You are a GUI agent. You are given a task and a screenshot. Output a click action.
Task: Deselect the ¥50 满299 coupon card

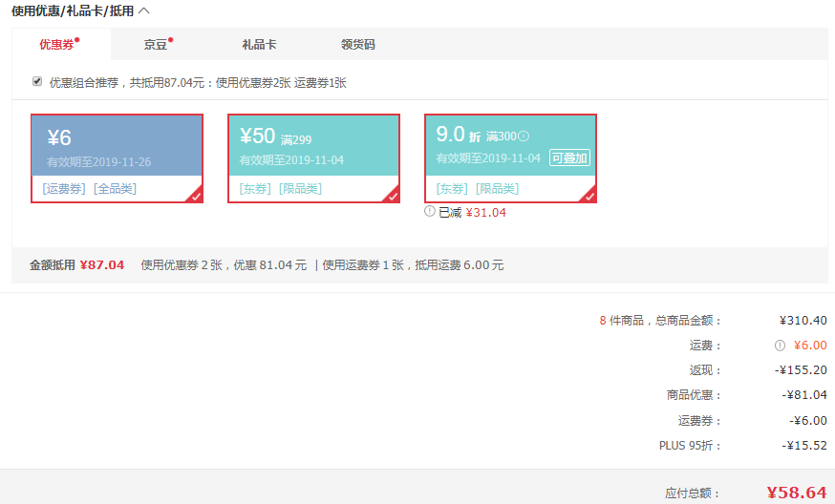click(x=313, y=158)
